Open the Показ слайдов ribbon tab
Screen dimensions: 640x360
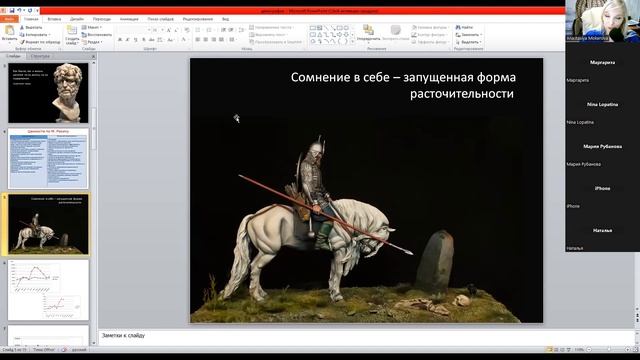click(x=161, y=19)
